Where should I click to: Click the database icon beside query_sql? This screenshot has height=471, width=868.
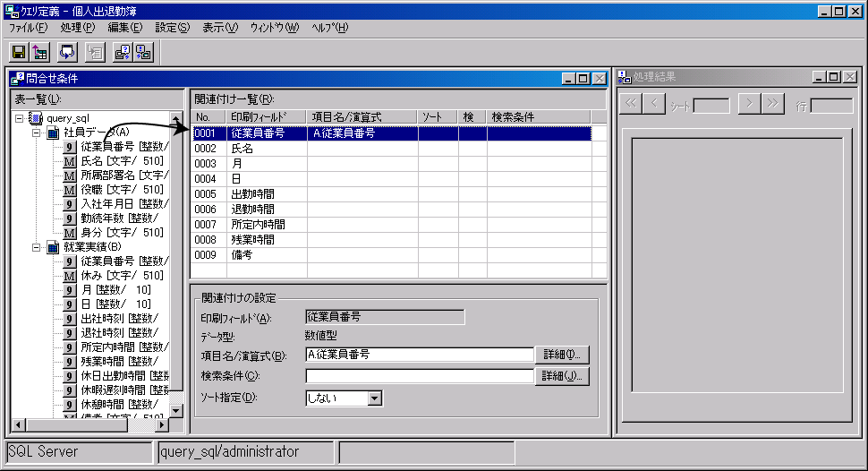coord(36,118)
